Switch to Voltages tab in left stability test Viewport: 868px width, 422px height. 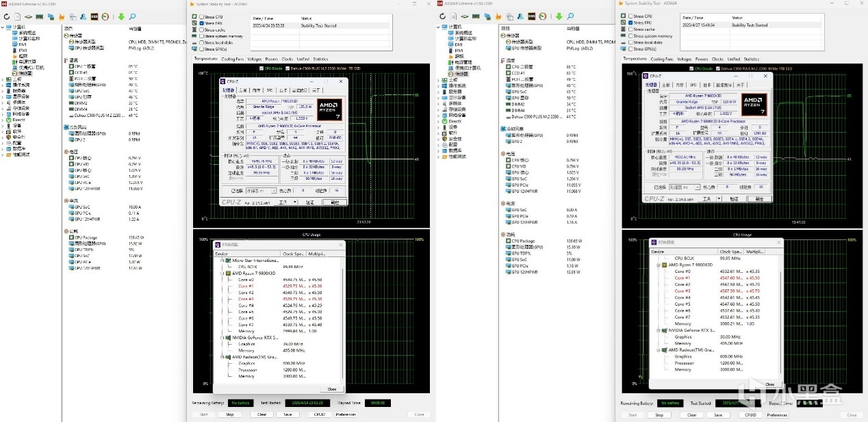coord(254,60)
